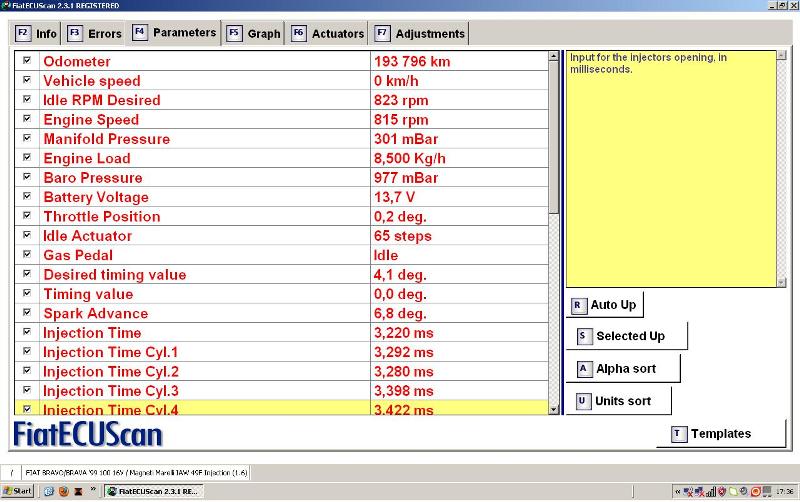Click the F3 key icon beside Errors

click(74, 33)
